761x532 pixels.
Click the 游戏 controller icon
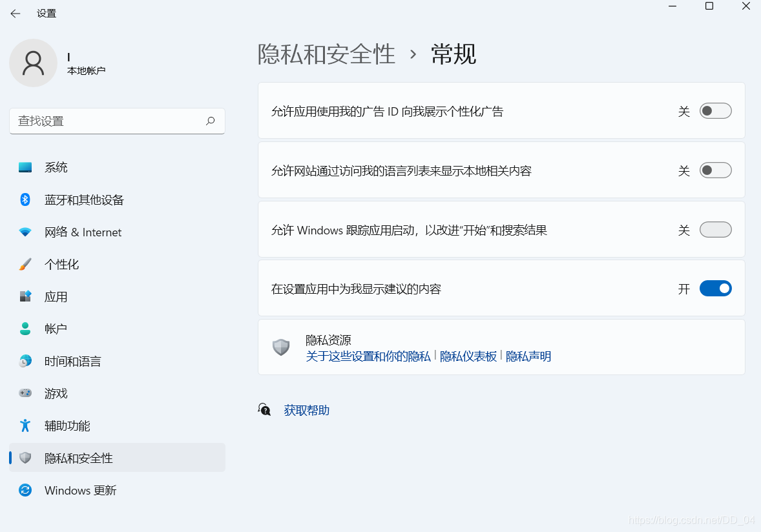tap(25, 393)
